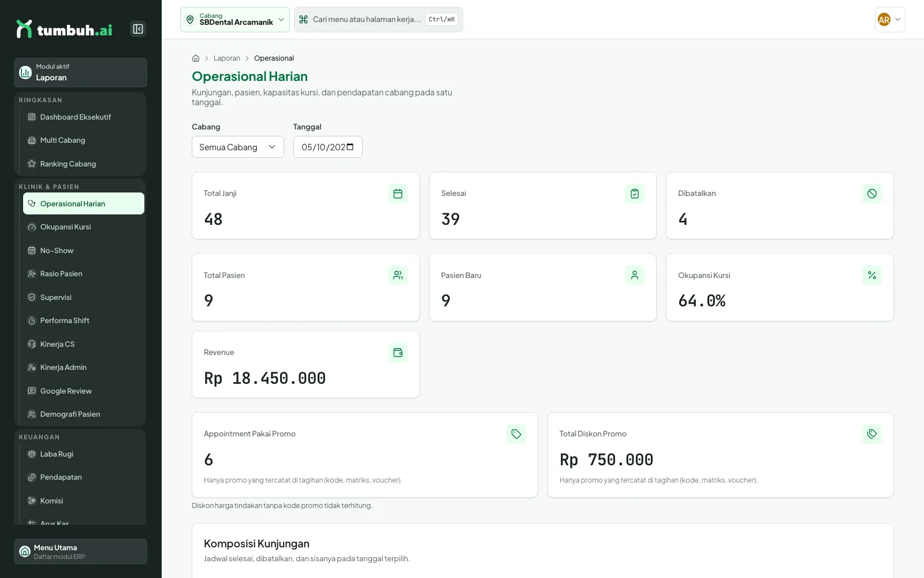Click the users icon on Total Pasien card
Viewport: 924px width, 578px height.
[x=398, y=275]
